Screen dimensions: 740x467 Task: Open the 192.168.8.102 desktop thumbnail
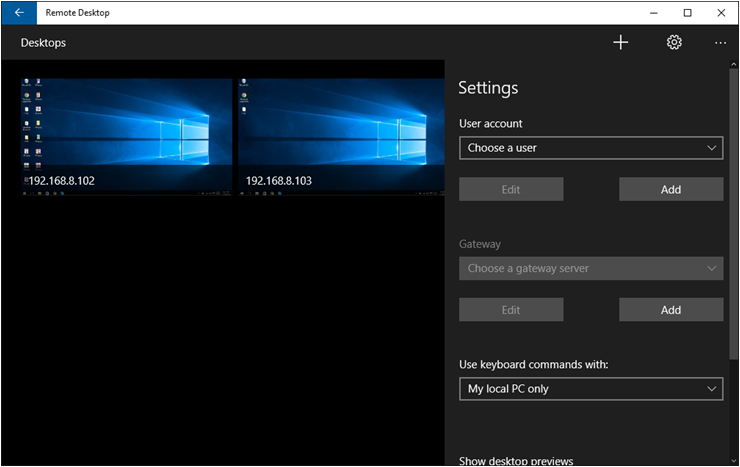[x=126, y=137]
